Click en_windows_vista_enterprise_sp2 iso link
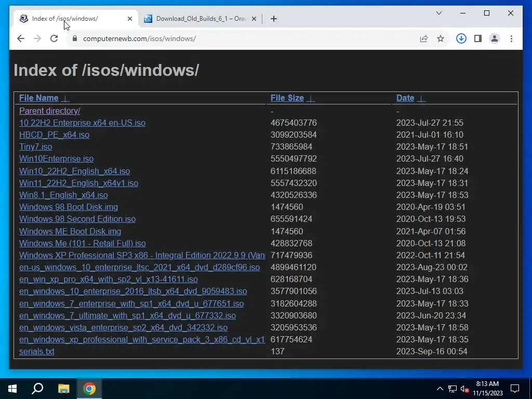Viewport: 532px width, 399px height. [x=124, y=328]
